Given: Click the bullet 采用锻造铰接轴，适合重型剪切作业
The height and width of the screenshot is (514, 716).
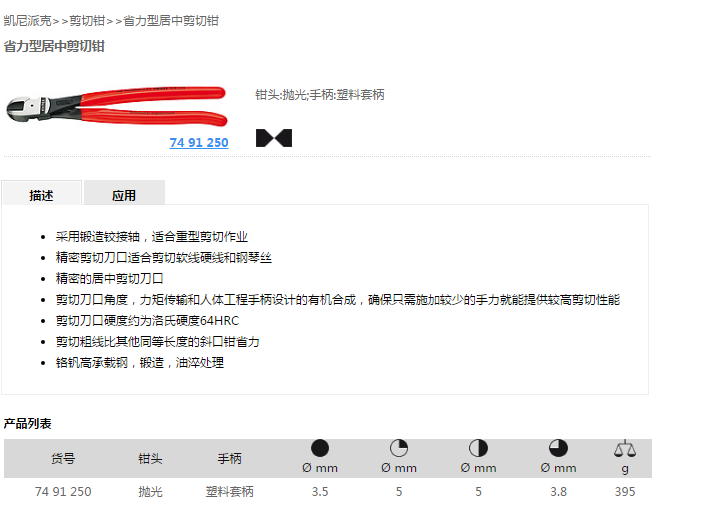Looking at the screenshot, I should [152, 236].
